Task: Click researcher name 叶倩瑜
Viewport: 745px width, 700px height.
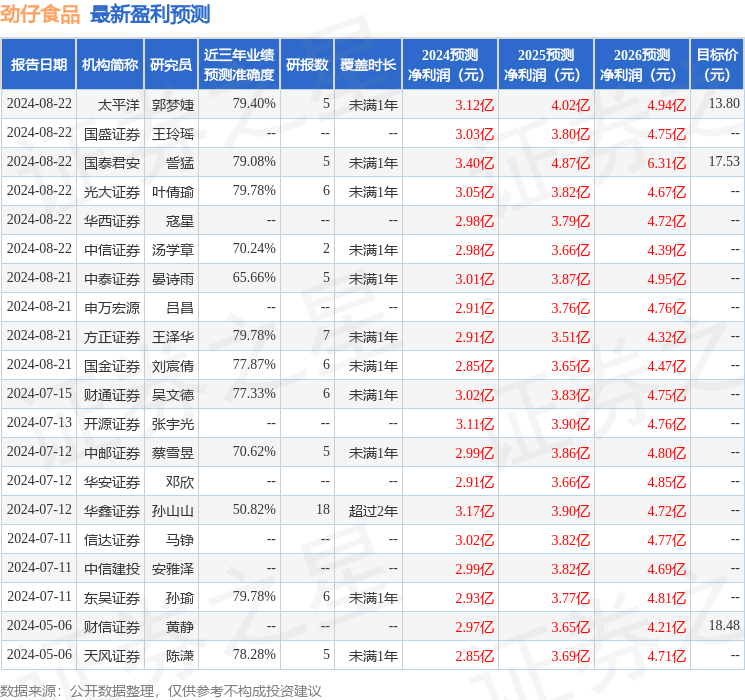Action: pyautogui.click(x=173, y=192)
